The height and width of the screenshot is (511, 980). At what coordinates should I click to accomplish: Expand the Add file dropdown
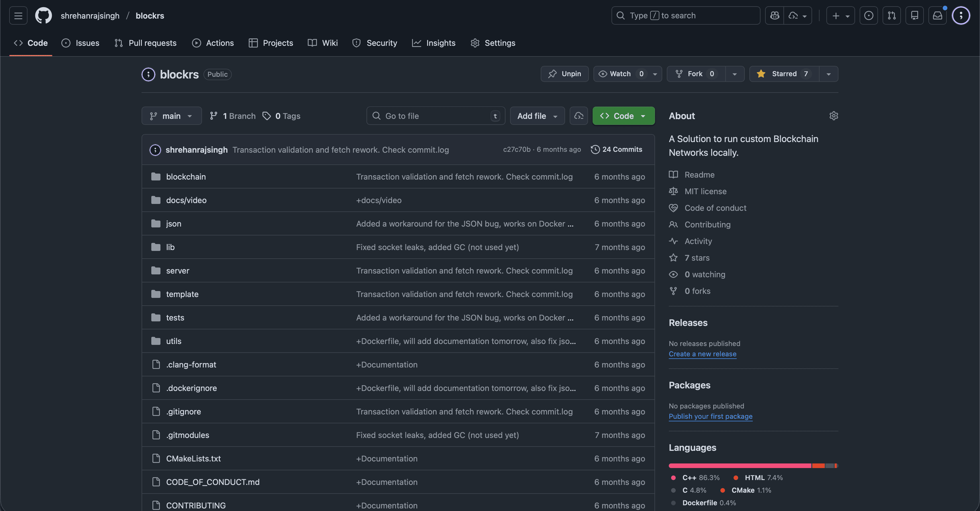[x=537, y=116]
